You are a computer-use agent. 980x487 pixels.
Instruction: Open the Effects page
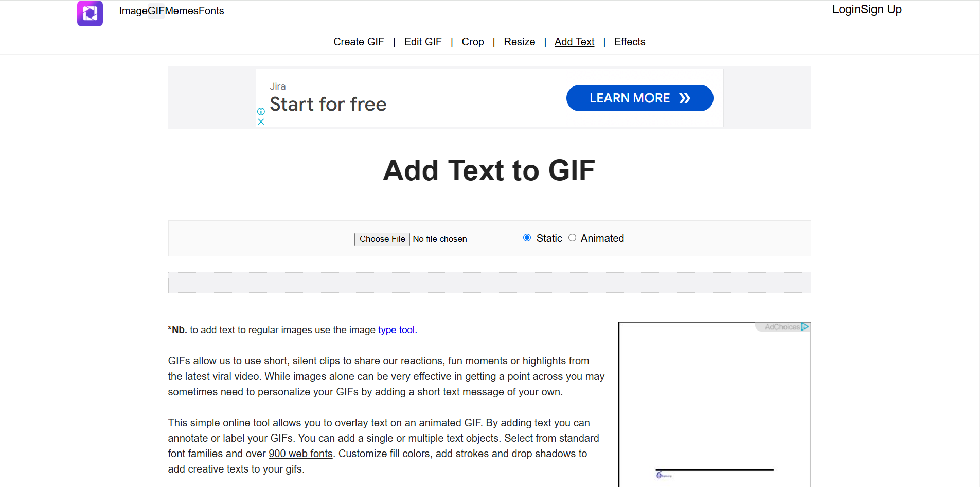(630, 42)
